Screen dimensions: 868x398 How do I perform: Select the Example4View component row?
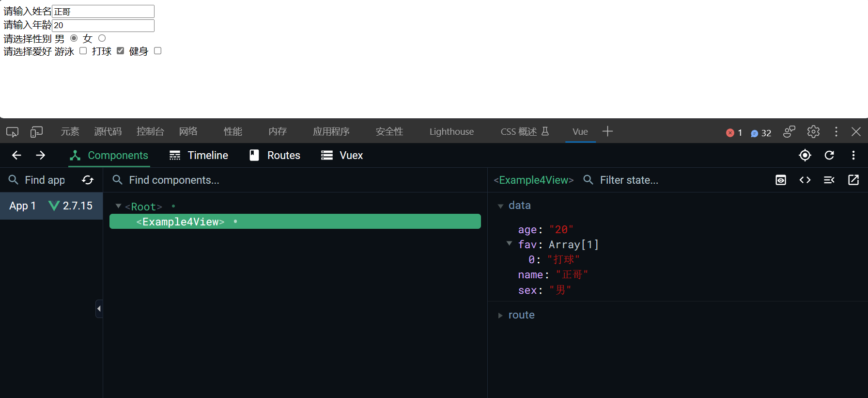click(294, 222)
